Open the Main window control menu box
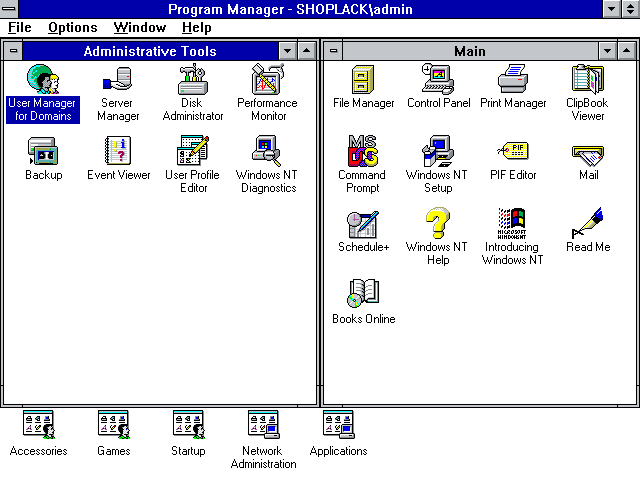Image resolution: width=640 pixels, height=480 pixels. click(x=333, y=51)
